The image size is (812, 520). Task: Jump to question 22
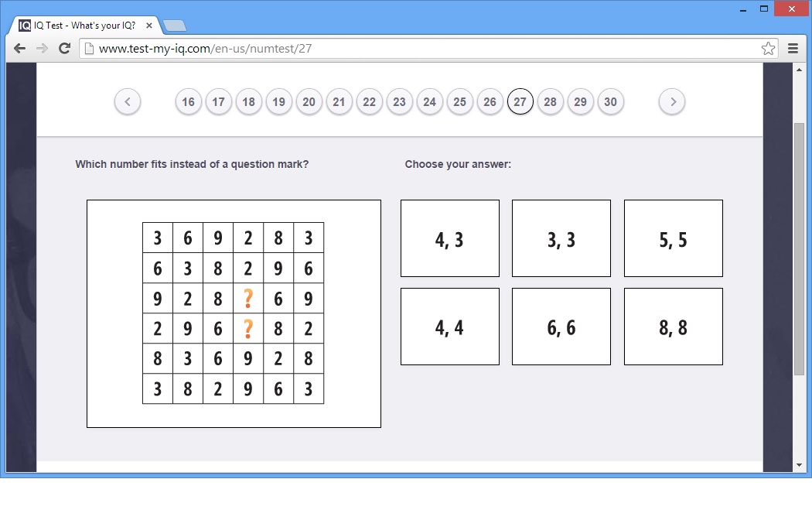pyautogui.click(x=369, y=101)
